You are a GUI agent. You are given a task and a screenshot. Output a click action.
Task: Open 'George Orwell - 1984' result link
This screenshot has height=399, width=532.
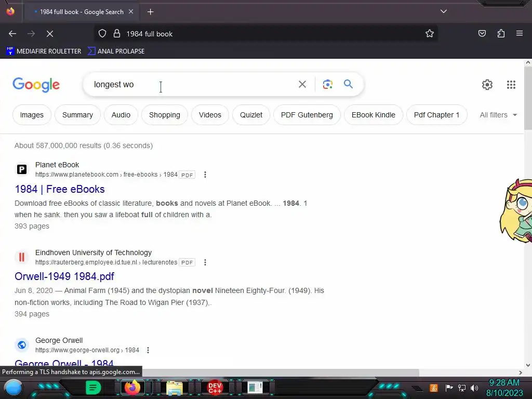coord(64,364)
